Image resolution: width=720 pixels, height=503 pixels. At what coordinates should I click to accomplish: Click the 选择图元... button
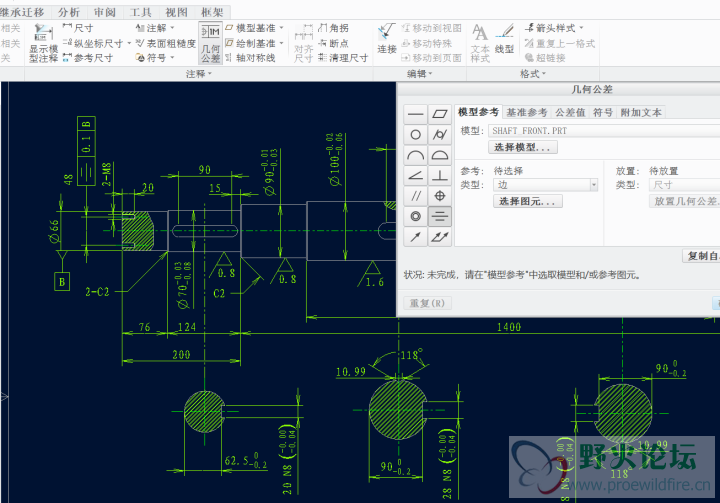click(x=528, y=201)
